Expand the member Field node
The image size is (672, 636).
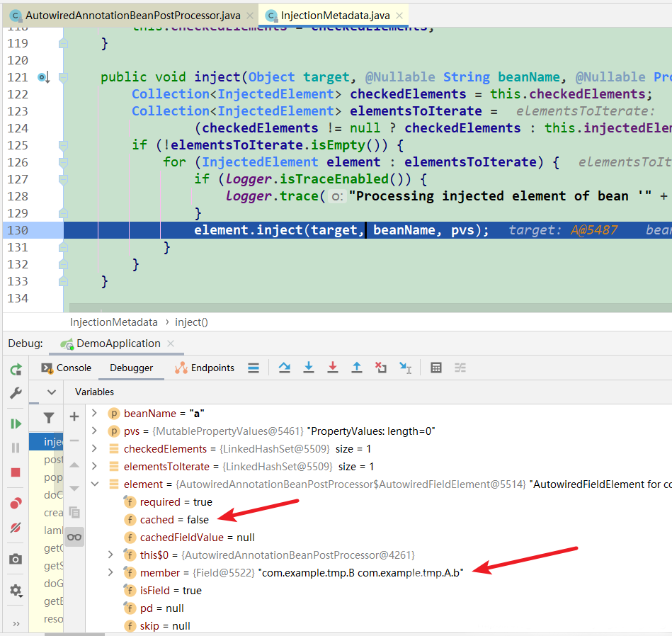(x=110, y=572)
